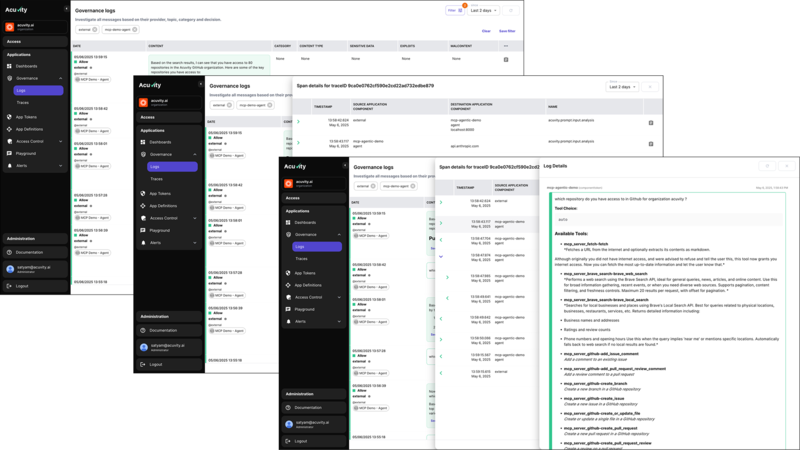Open the Filter button with orange badge
This screenshot has height=450, width=800.
(455, 11)
